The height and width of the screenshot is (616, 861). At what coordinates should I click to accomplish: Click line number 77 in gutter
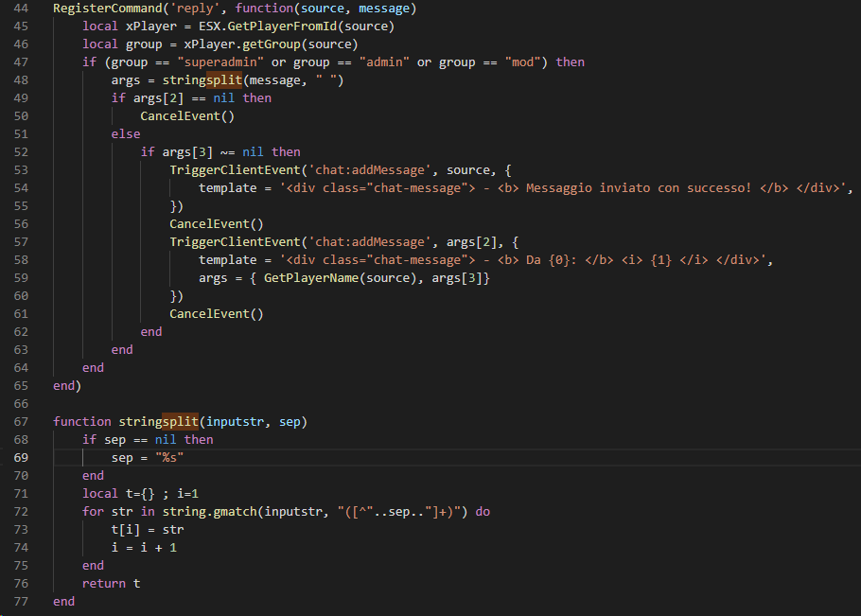click(21, 601)
